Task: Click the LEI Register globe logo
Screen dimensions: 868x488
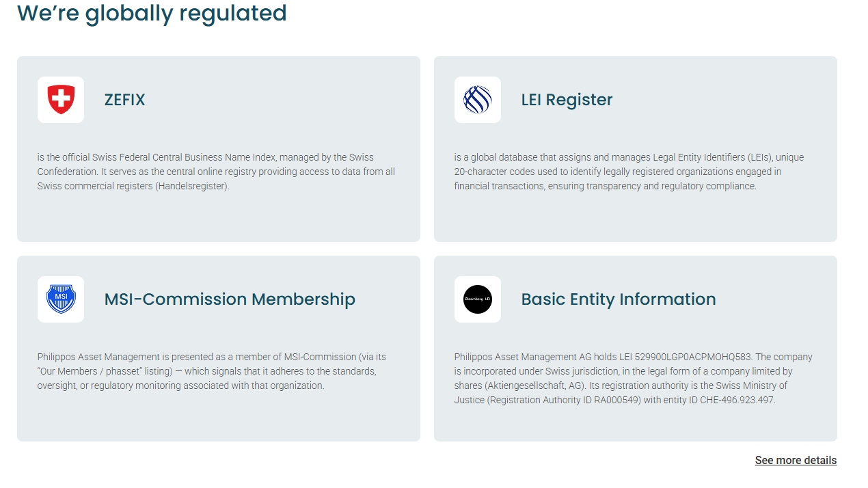Action: [478, 100]
